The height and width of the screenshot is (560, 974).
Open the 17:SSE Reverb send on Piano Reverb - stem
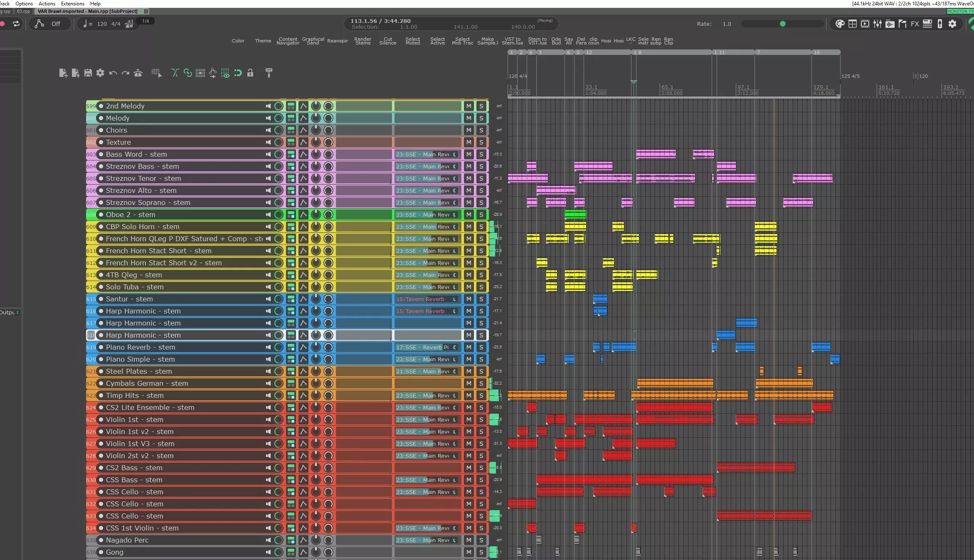[x=427, y=347]
